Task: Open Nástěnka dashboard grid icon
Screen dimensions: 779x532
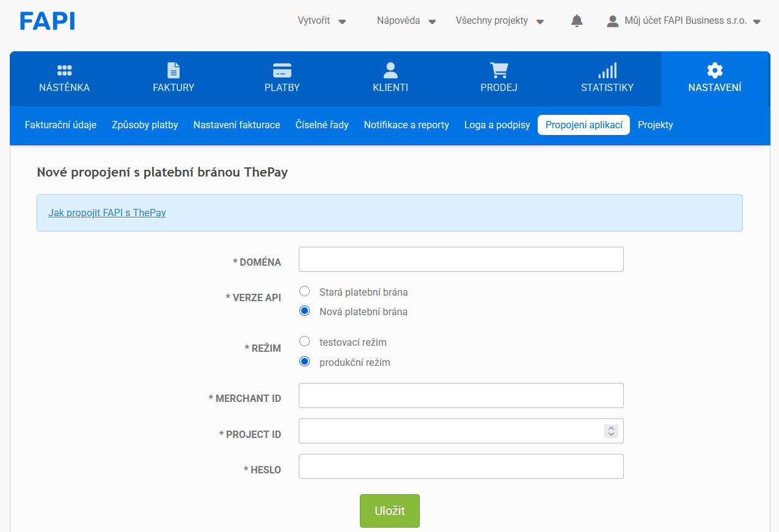Action: 64,70
